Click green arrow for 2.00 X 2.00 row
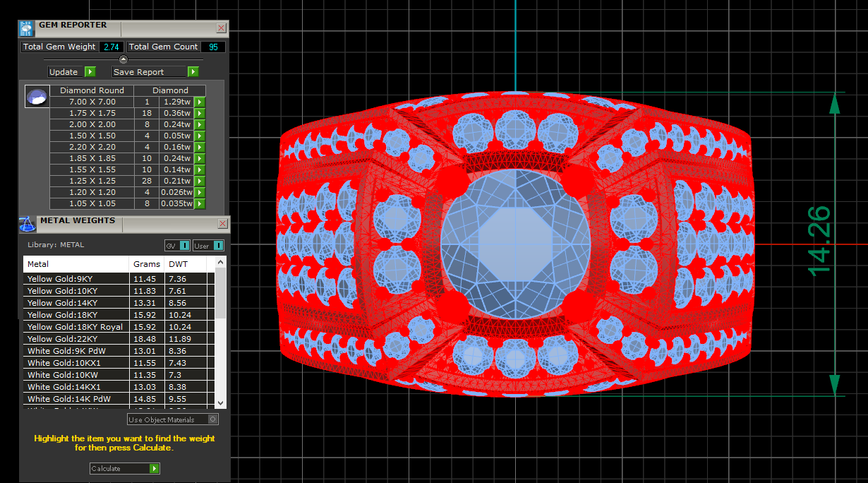This screenshot has width=868, height=483. click(x=200, y=124)
